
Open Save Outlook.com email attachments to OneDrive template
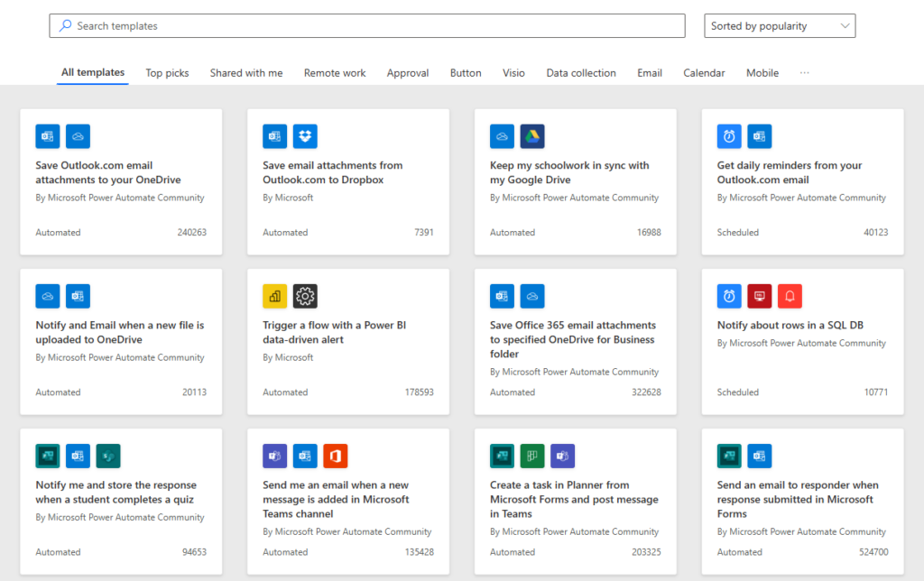[108, 172]
